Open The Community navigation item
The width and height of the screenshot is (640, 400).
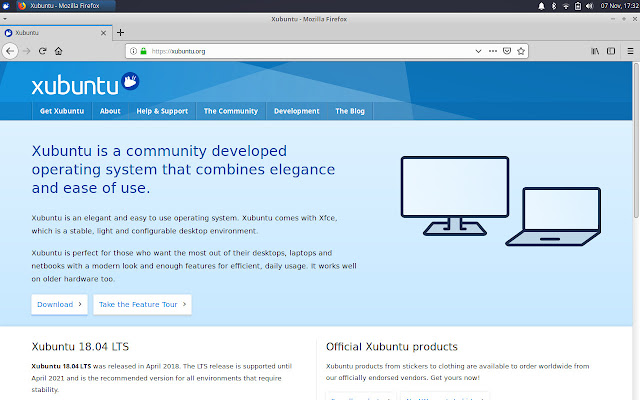[231, 111]
